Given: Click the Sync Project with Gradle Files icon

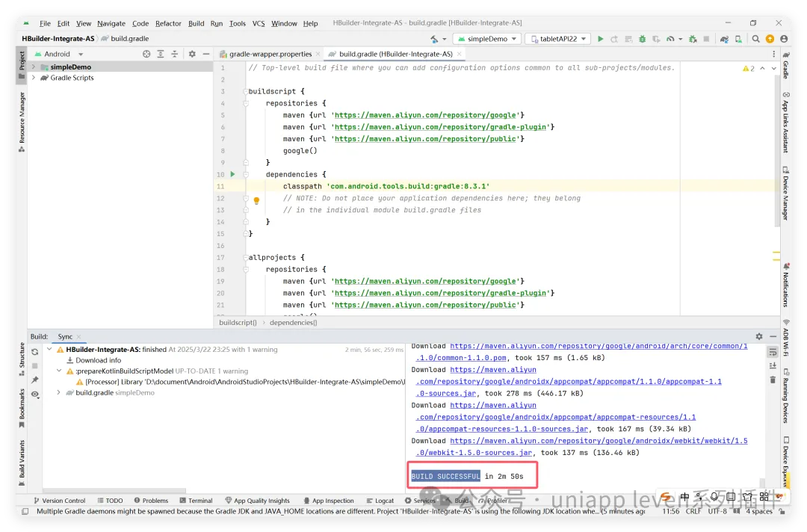Looking at the screenshot, I should click(x=724, y=39).
